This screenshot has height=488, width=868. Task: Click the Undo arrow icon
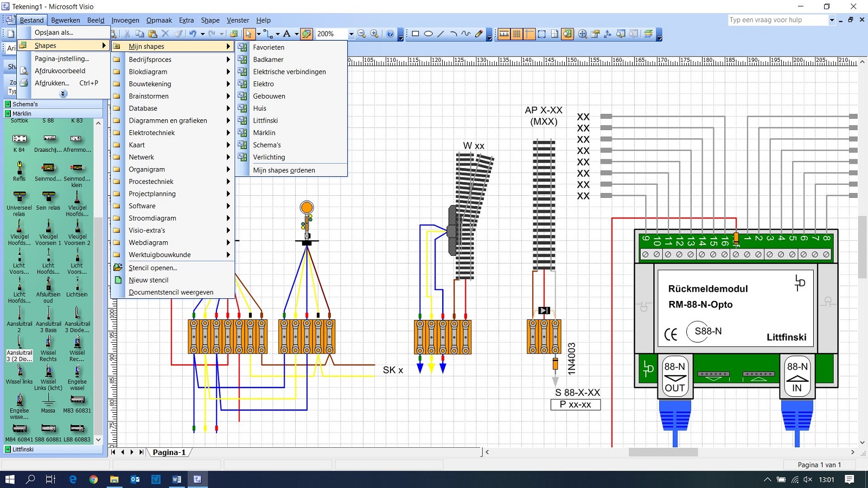(x=193, y=34)
